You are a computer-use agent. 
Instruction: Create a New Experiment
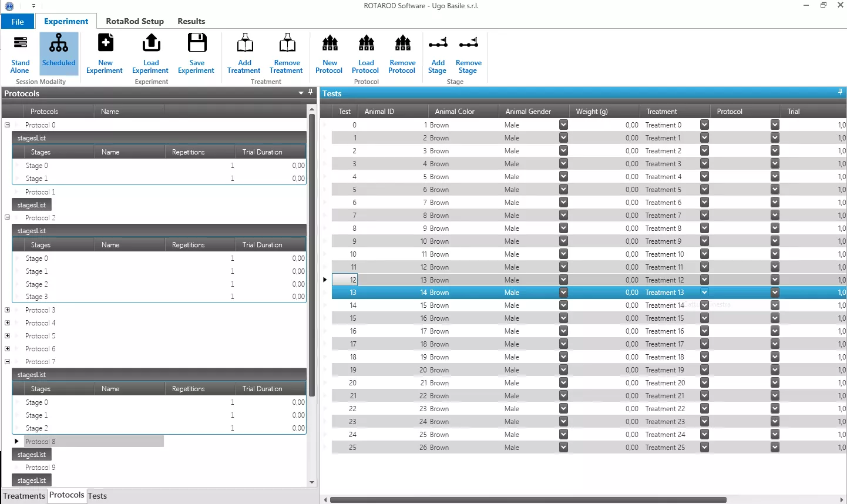pyautogui.click(x=105, y=53)
